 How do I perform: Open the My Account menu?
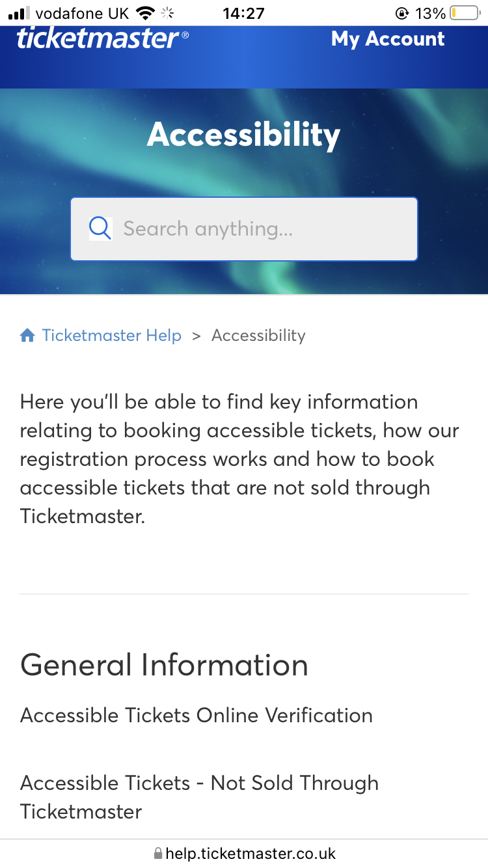click(388, 39)
